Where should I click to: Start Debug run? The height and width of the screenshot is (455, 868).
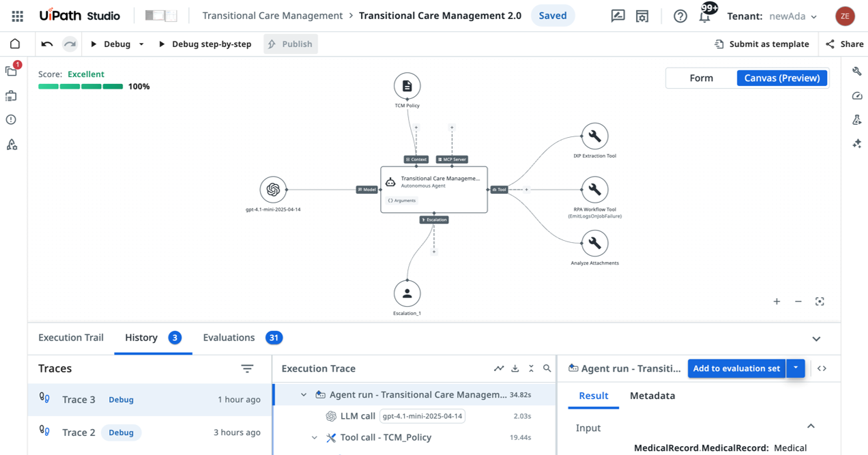111,44
